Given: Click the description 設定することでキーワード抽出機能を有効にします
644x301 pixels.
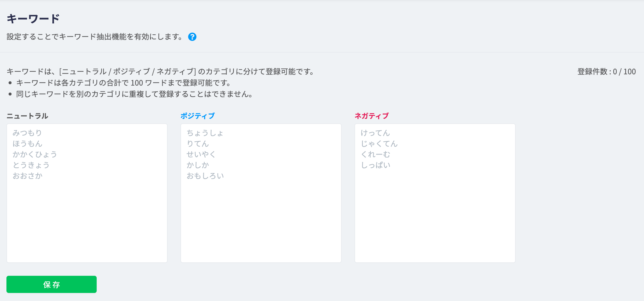Looking at the screenshot, I should (x=95, y=37).
